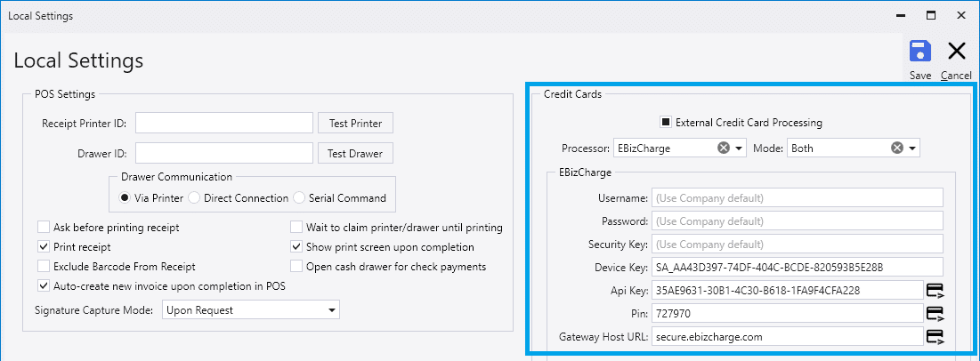Click the Cancel X icon
The width and height of the screenshot is (980, 361).
click(x=956, y=52)
